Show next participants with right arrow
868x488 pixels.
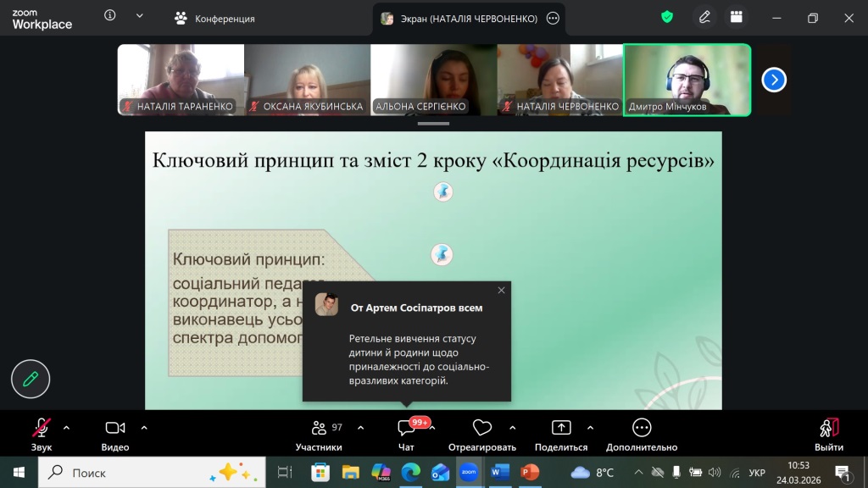(773, 80)
